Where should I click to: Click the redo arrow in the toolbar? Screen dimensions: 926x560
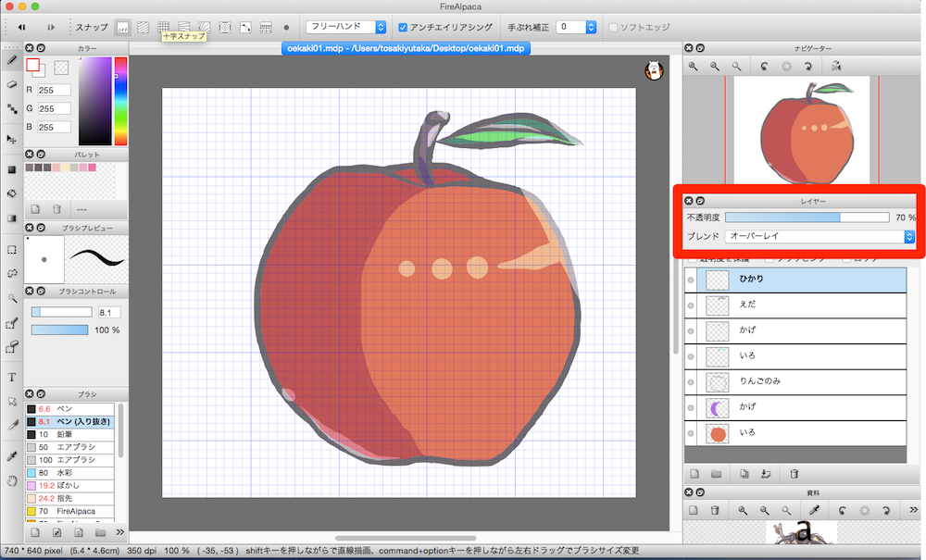pos(51,27)
